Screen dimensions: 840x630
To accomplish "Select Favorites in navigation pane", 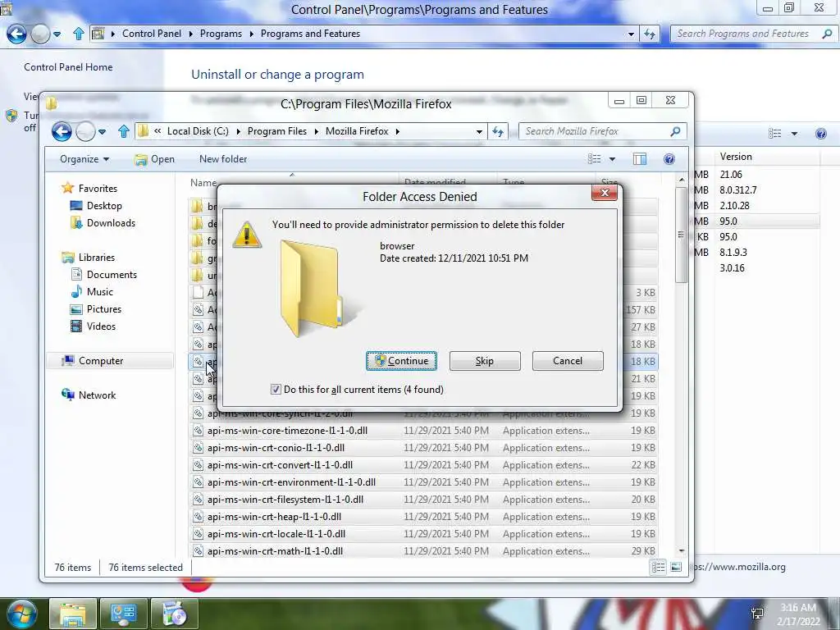I will point(97,189).
